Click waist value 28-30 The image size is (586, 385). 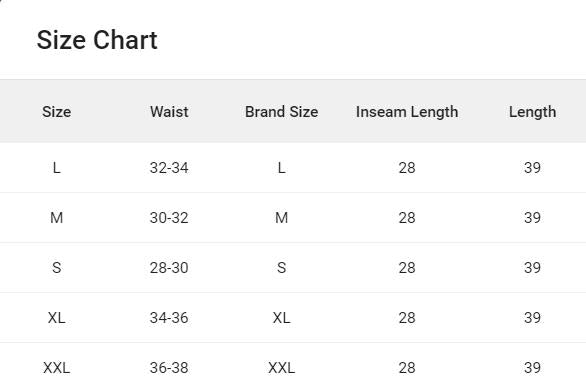tap(169, 268)
